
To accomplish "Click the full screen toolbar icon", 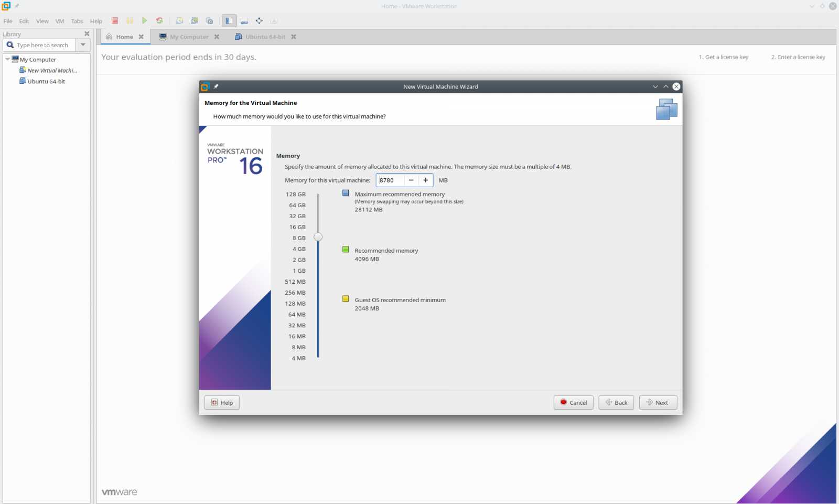I will (x=259, y=21).
